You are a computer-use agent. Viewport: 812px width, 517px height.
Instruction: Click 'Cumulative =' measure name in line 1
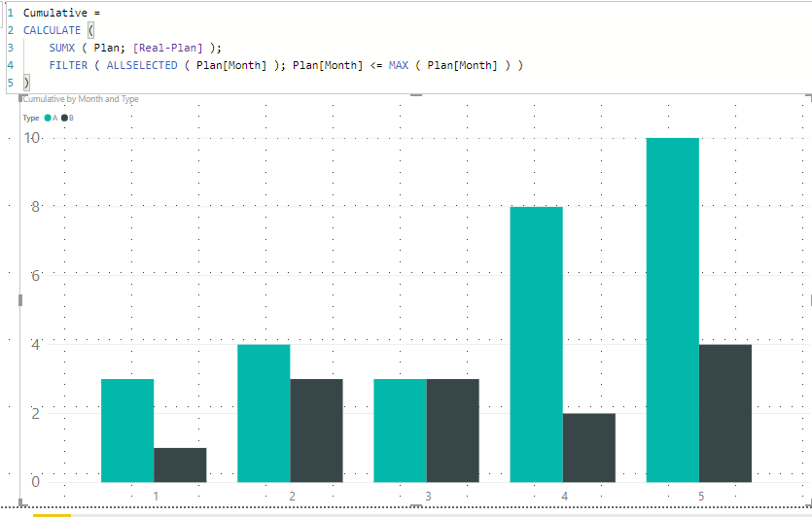click(x=61, y=13)
